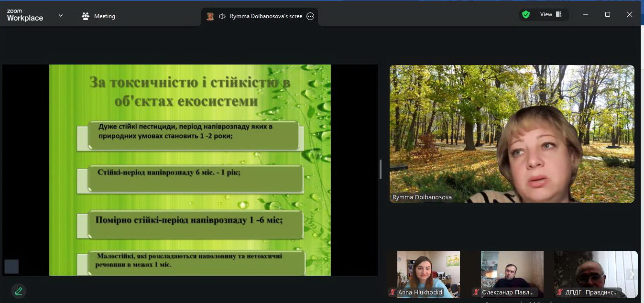Click the Anna Hlukhodid name label

tap(420, 292)
